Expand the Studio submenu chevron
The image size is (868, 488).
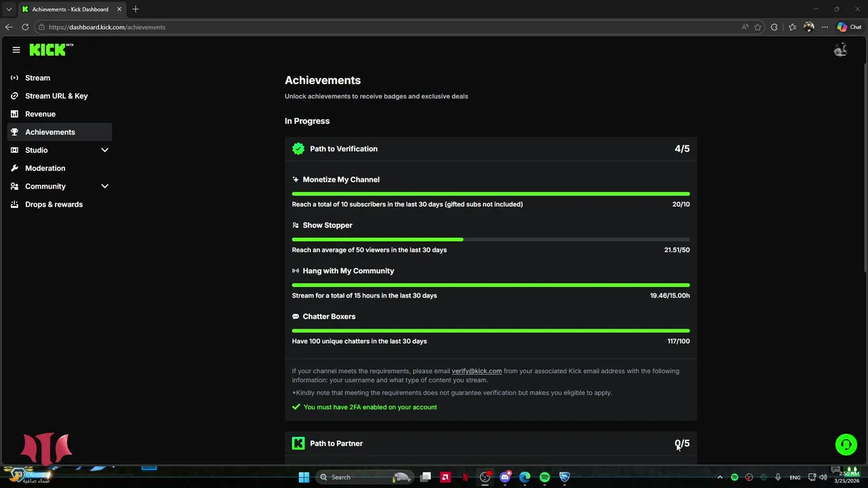(104, 150)
